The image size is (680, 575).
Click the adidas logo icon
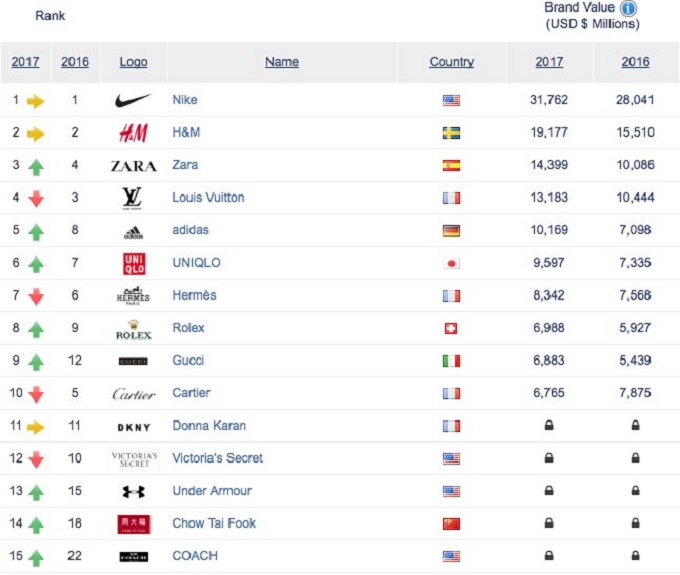pyautogui.click(x=134, y=233)
